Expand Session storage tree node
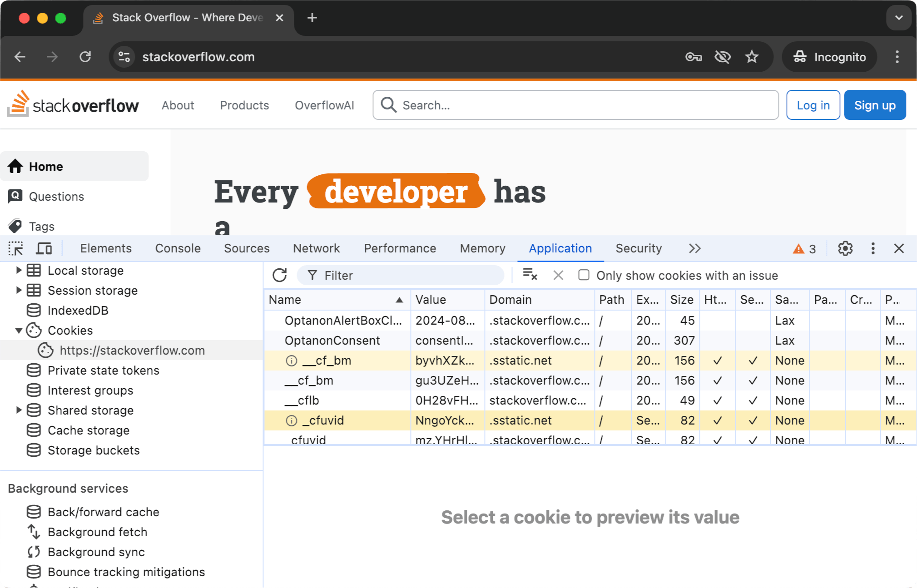The width and height of the screenshot is (917, 588). pyautogui.click(x=19, y=290)
